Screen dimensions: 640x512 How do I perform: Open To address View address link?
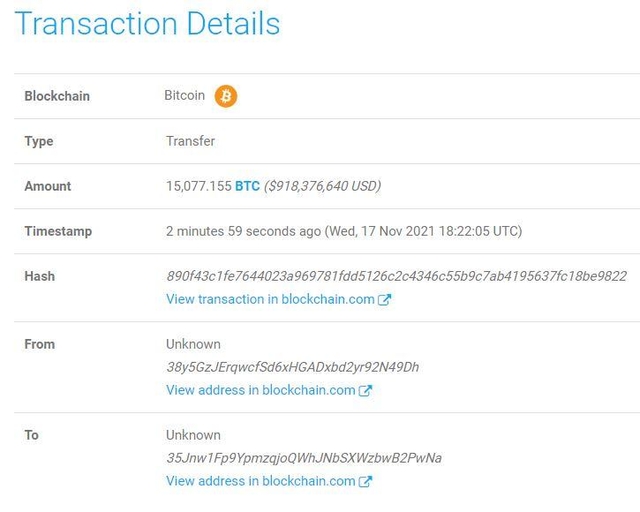[260, 481]
